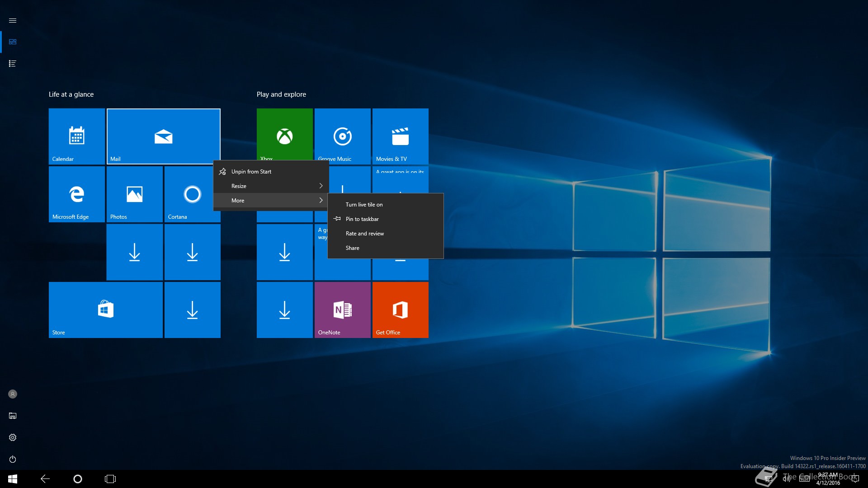
Task: Open Task View on the taskbar
Action: pos(110,479)
